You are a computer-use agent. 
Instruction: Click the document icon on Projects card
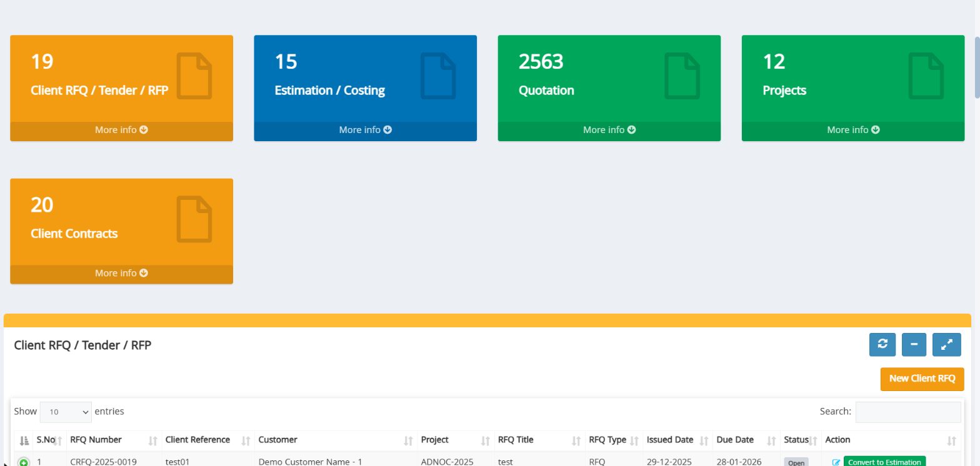coord(926,76)
